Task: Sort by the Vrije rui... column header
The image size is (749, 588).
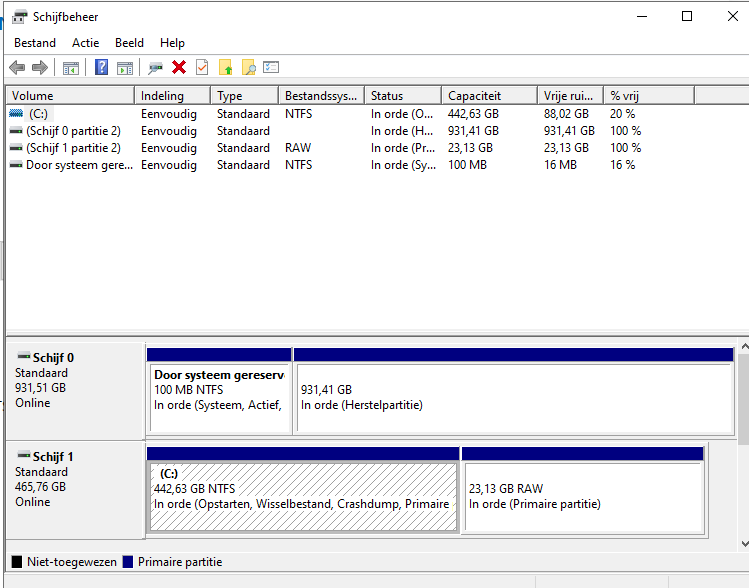Action: pos(571,96)
